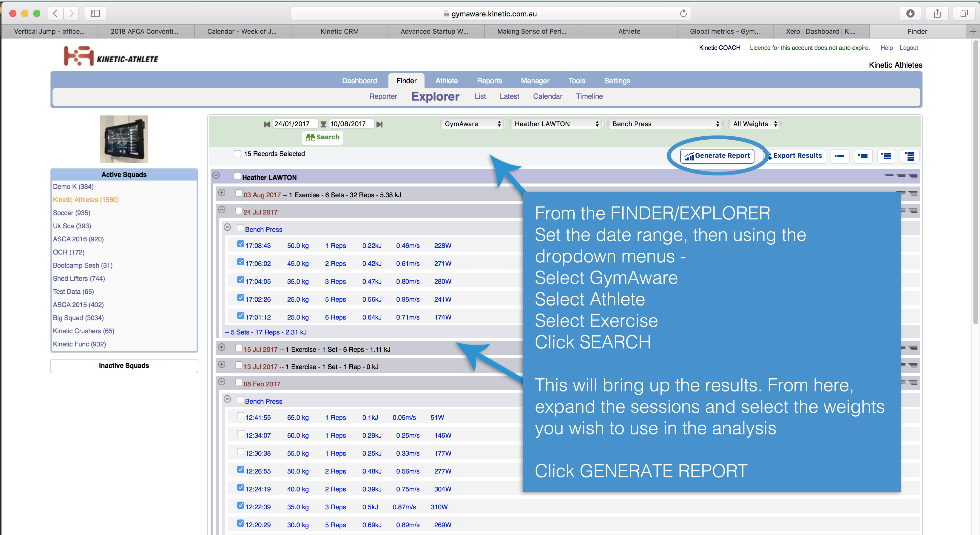Collapse the 24 Jul 2017 session
Image resolution: width=980 pixels, height=535 pixels.
[222, 210]
